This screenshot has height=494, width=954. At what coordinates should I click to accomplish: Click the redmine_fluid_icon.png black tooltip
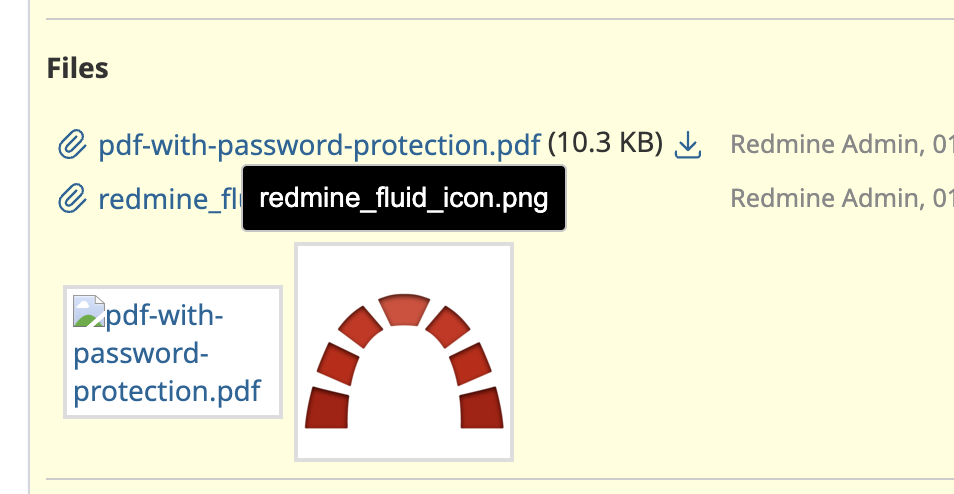click(404, 198)
